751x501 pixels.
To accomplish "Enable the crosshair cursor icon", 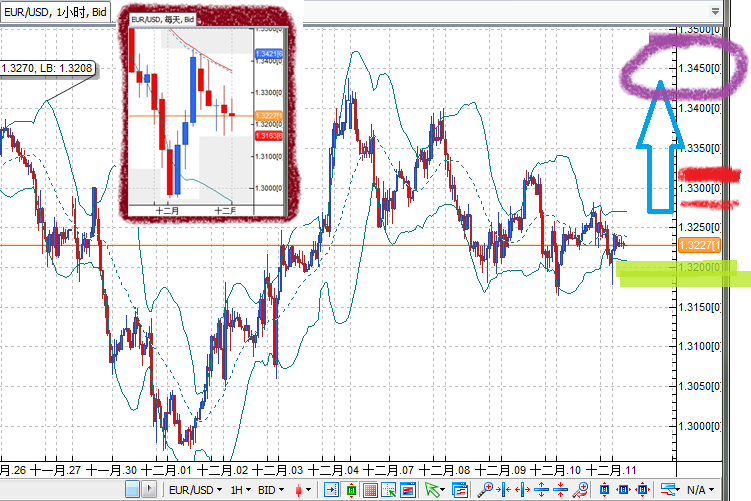I will (x=388, y=490).
